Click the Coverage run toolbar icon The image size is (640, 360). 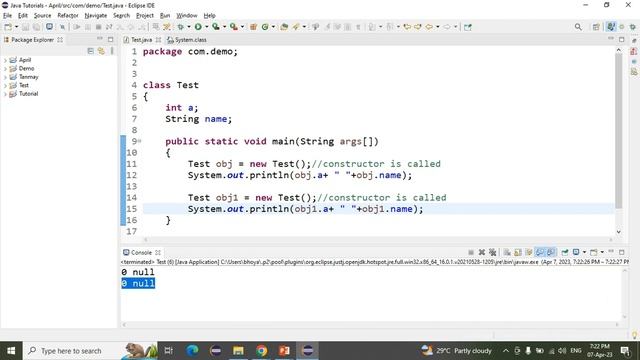(216, 27)
